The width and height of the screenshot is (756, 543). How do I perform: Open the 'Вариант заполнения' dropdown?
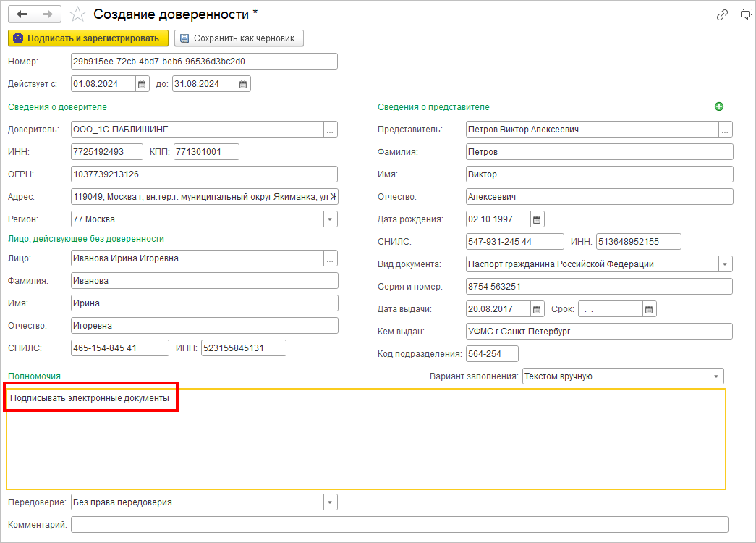(716, 376)
